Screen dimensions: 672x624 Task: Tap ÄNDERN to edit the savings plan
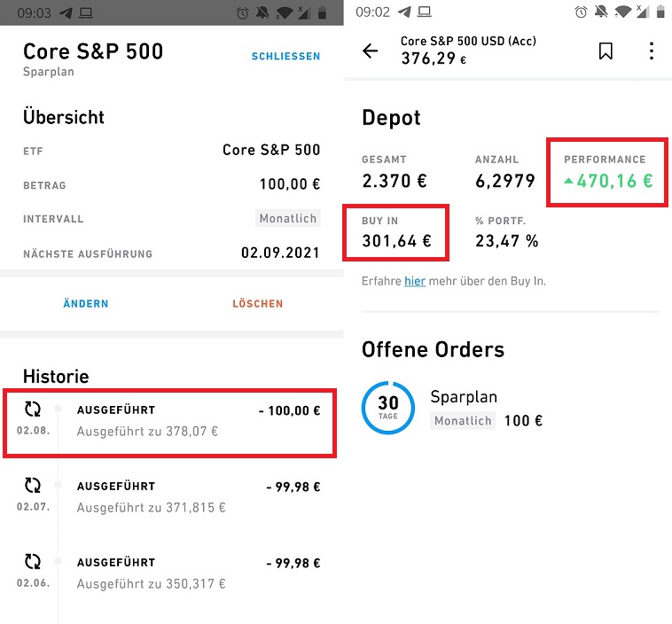(86, 303)
